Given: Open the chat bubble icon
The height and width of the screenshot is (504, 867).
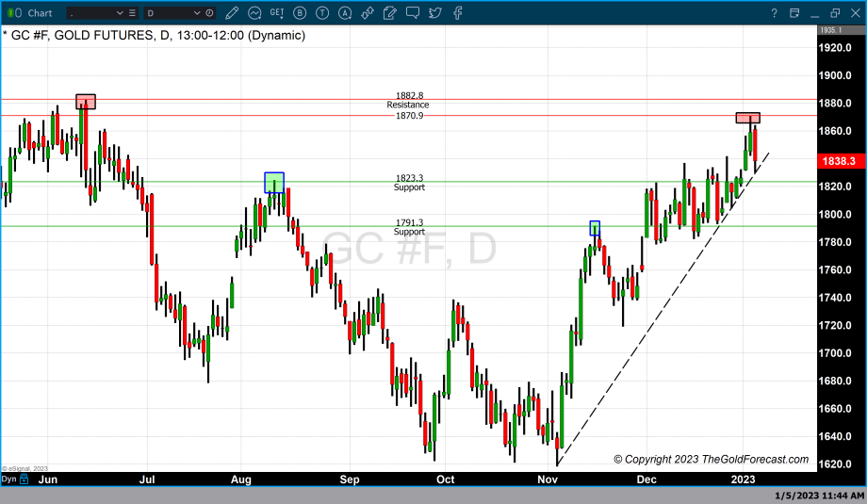Looking at the screenshot, I should 411,12.
